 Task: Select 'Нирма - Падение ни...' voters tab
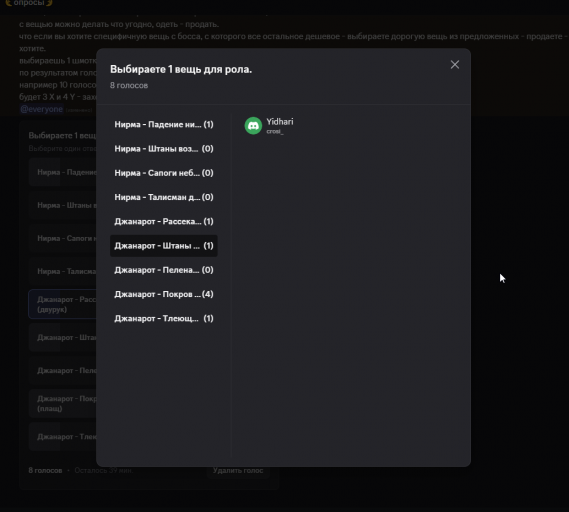[x=164, y=124]
